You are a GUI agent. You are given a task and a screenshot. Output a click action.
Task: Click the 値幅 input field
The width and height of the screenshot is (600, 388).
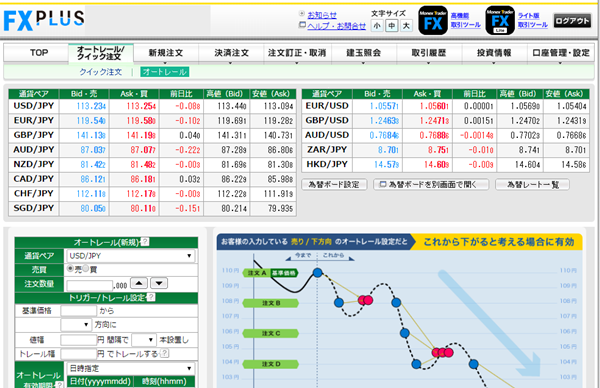[x=78, y=340]
